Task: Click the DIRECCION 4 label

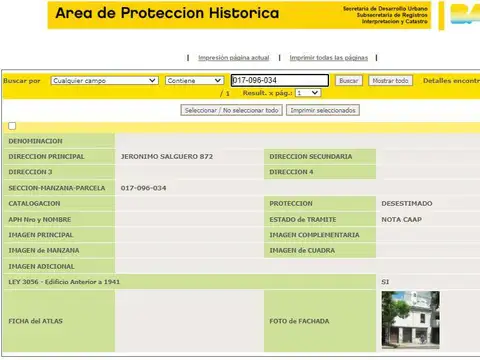Action: pos(291,172)
